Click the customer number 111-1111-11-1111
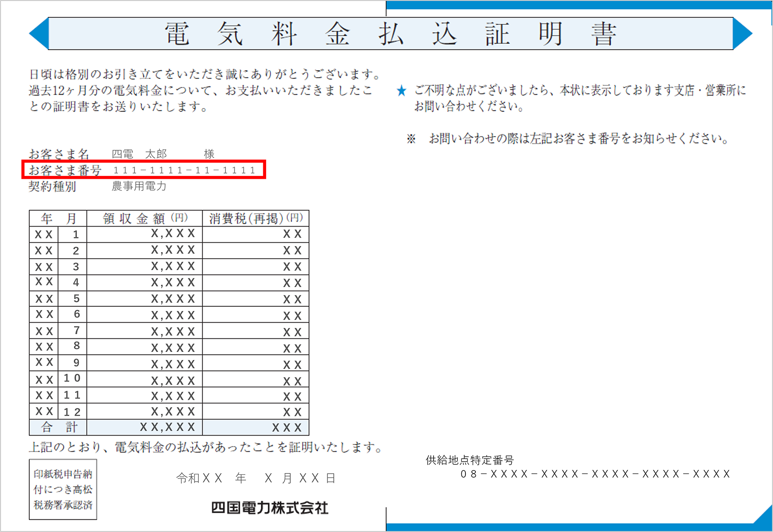 pos(184,170)
